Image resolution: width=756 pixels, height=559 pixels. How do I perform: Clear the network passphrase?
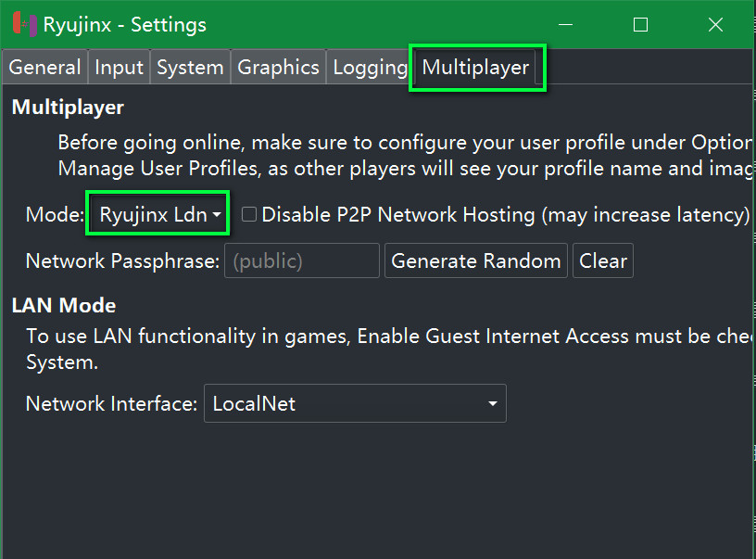point(603,260)
